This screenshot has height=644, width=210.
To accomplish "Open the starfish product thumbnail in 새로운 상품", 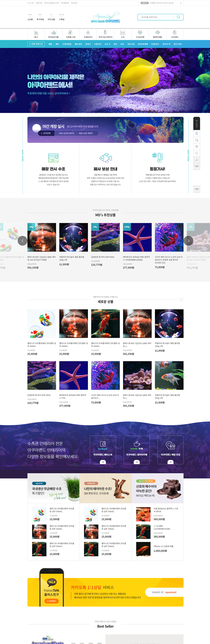I will point(73,375).
